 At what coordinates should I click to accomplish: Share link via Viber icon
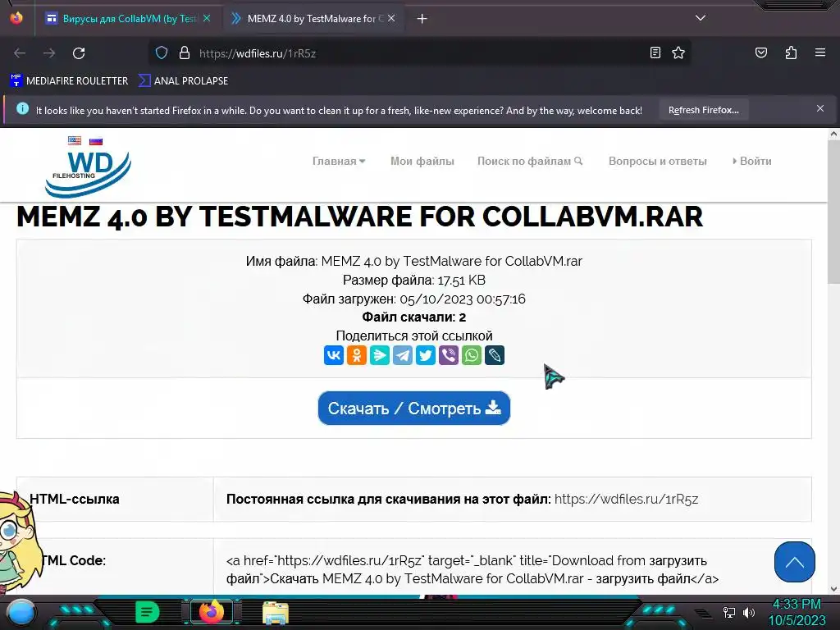pyautogui.click(x=449, y=355)
